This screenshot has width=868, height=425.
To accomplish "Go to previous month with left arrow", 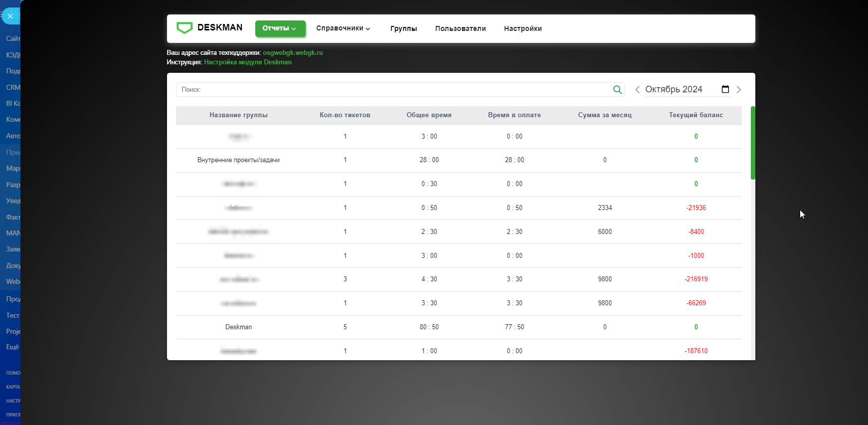I will coord(637,90).
